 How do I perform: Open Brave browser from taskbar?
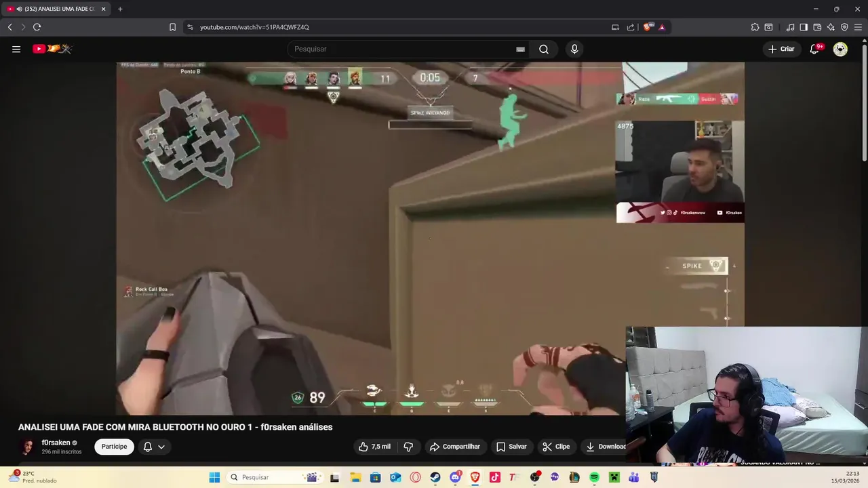(475, 477)
